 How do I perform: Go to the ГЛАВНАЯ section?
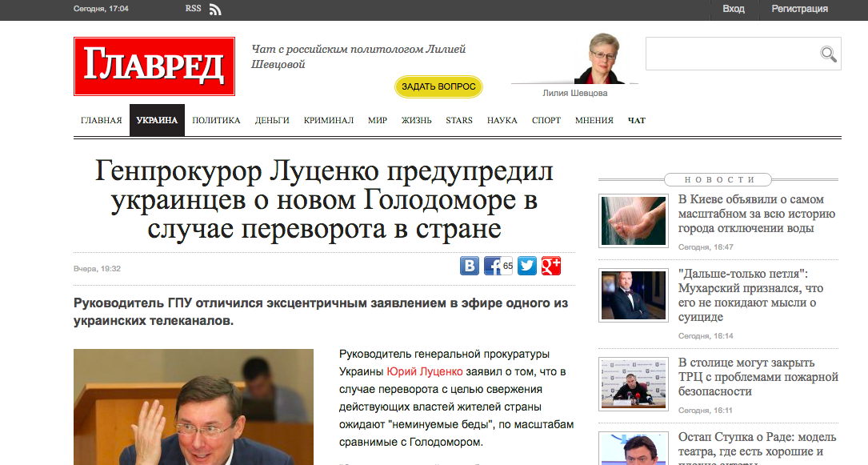[102, 120]
